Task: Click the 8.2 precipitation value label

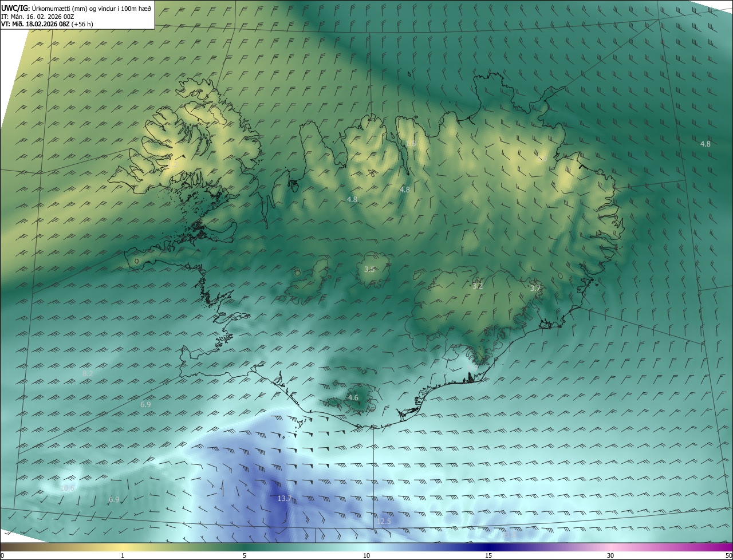Action: coord(88,373)
